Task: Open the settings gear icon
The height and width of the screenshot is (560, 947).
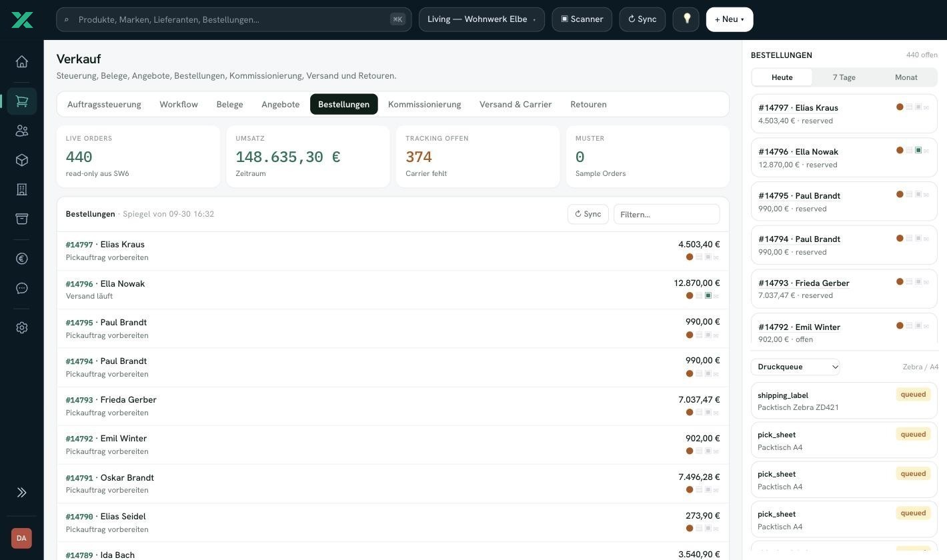Action: 22,328
